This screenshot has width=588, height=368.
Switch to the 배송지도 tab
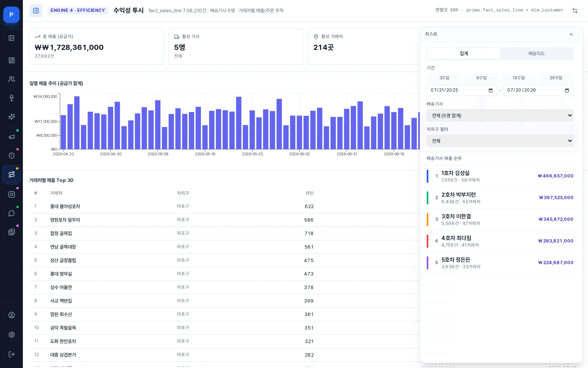[x=537, y=54]
